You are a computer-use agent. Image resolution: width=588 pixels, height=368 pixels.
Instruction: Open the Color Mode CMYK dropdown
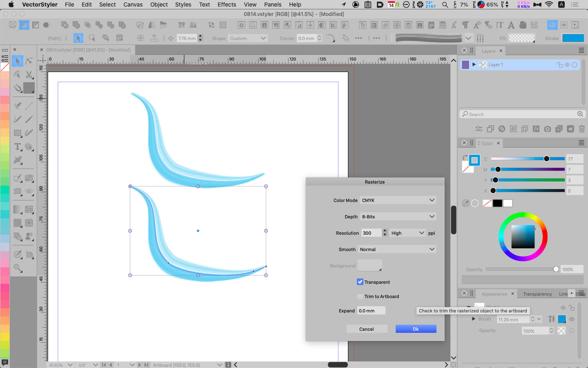point(398,200)
